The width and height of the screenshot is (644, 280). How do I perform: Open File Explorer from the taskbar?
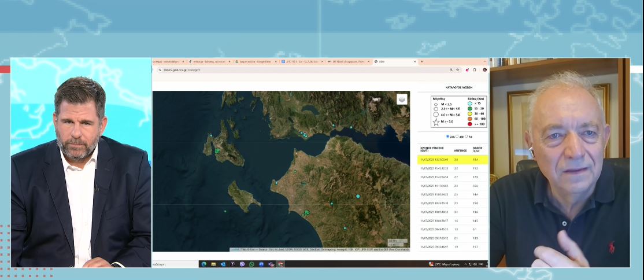pos(213,264)
